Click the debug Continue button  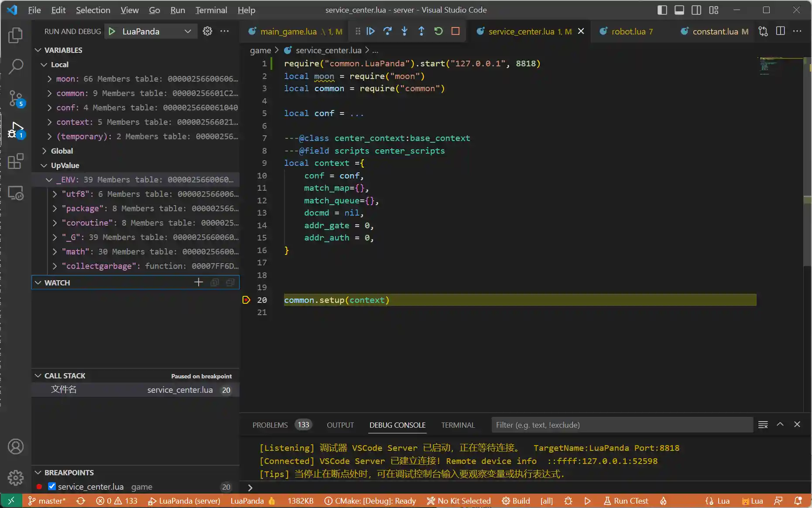[x=370, y=31]
